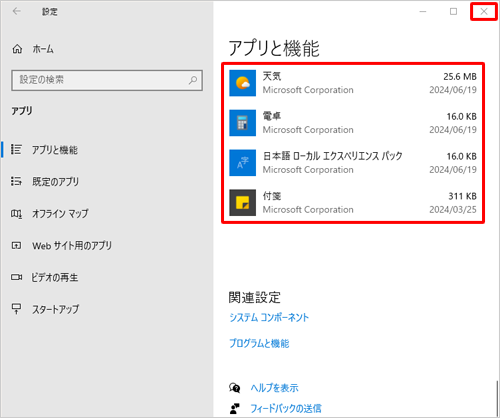This screenshot has width=500, height=418.
Task: Select the 日本語 ローカル エクスペリエンス パック icon
Action: [x=243, y=163]
